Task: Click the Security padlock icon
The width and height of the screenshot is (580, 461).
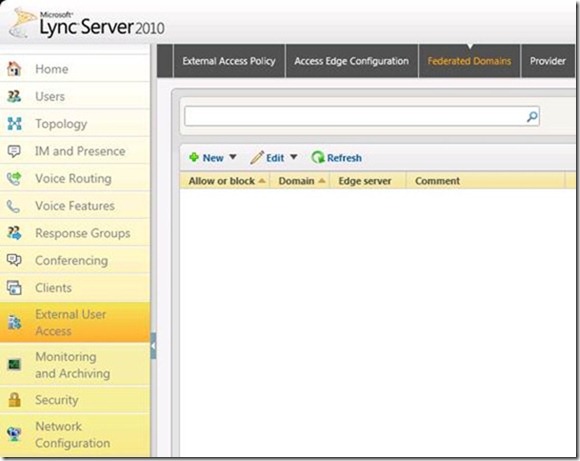Action: (14, 400)
